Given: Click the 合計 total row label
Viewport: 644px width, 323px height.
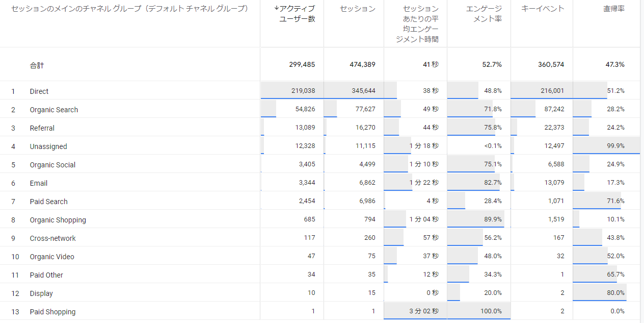Looking at the screenshot, I should pos(37,65).
